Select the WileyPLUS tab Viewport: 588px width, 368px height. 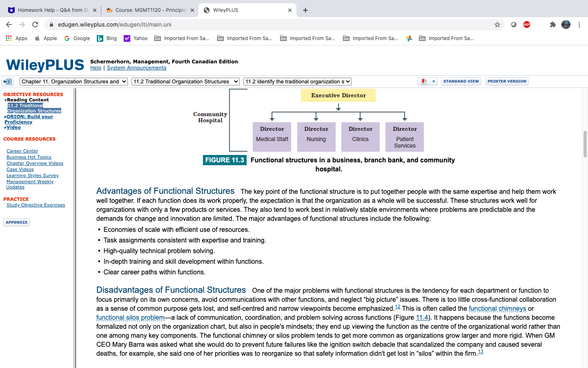click(x=247, y=10)
